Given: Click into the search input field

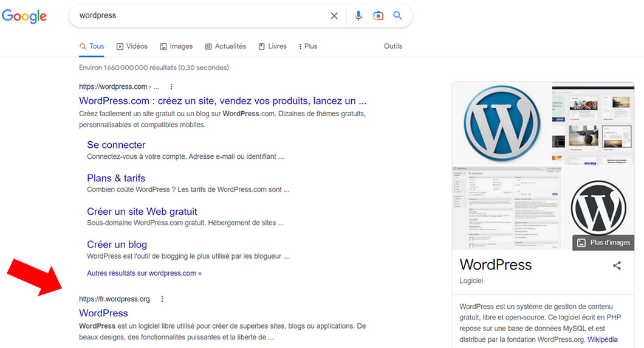Looking at the screenshot, I should 200,16.
